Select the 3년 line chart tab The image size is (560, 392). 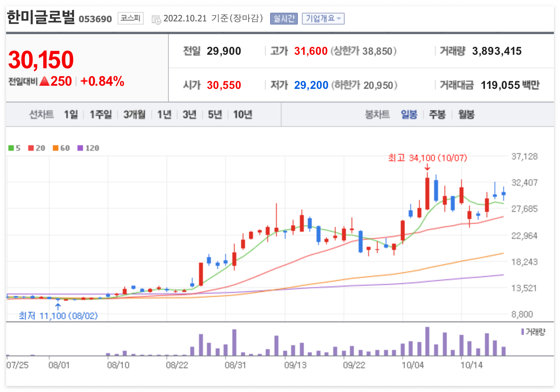[189, 115]
